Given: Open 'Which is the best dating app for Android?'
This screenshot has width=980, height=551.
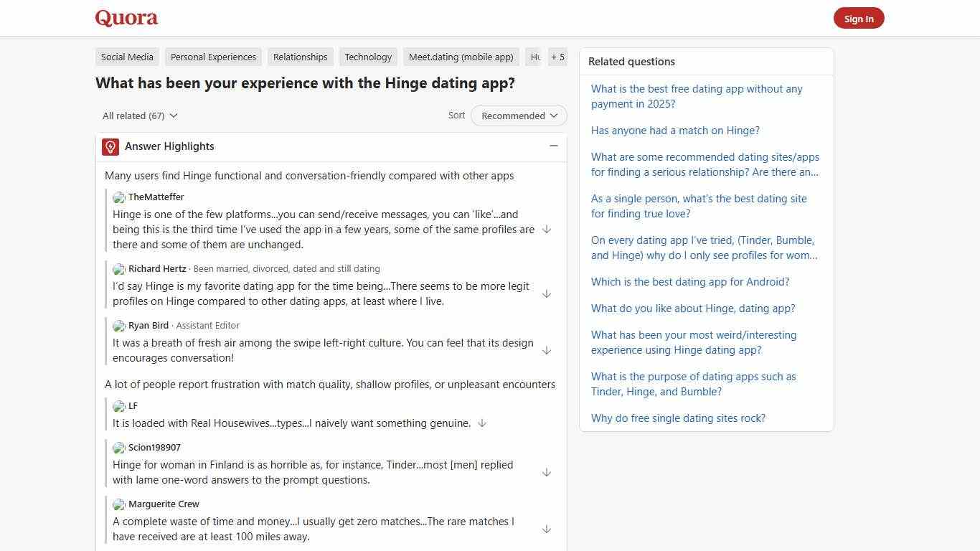Looking at the screenshot, I should (689, 281).
